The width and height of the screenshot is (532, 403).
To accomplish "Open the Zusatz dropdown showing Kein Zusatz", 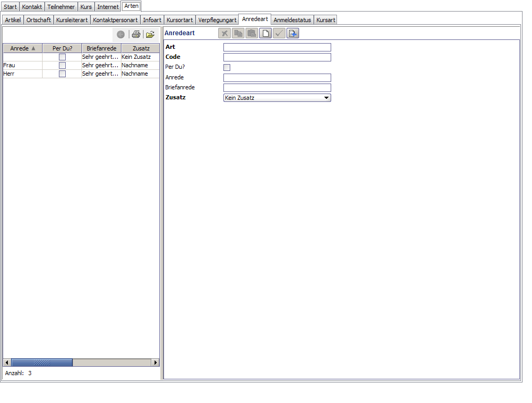I will point(277,98).
